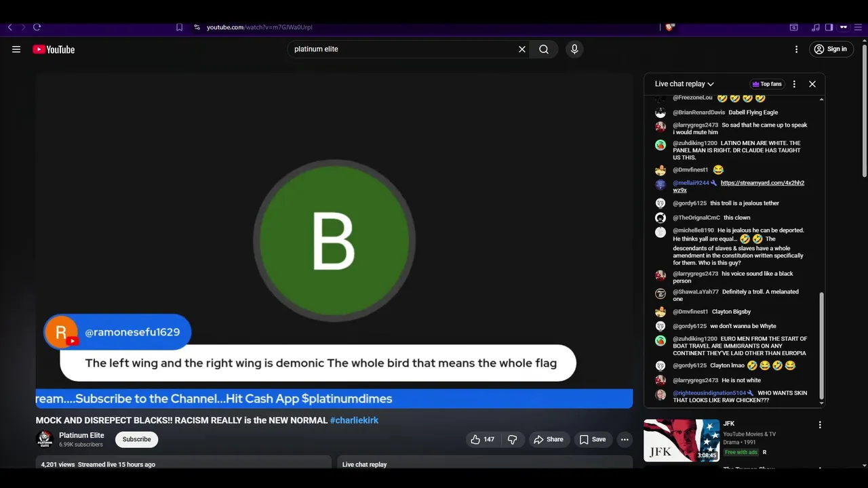Screen dimensions: 868x488
Task: Open the Platinum Elite channel name link
Action: click(x=81, y=435)
